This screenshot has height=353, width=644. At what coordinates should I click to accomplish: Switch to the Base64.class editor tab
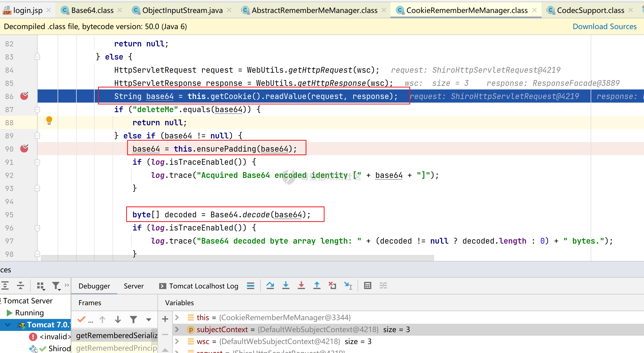[92, 10]
